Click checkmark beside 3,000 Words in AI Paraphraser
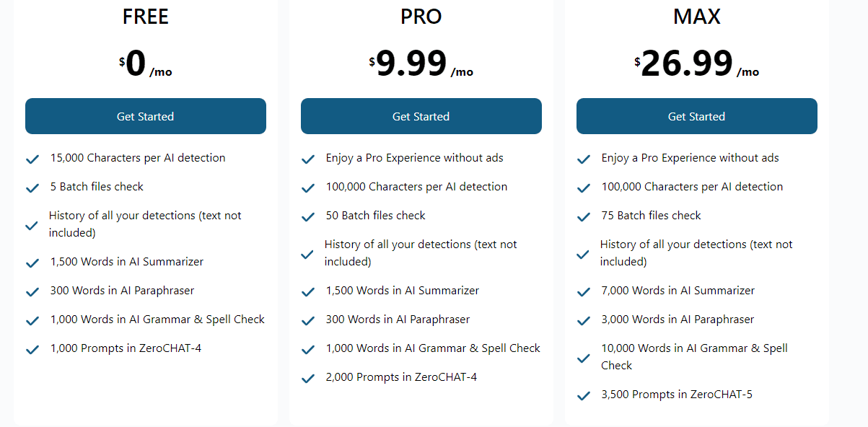Viewport: 868px width, 427px height. pos(584,321)
